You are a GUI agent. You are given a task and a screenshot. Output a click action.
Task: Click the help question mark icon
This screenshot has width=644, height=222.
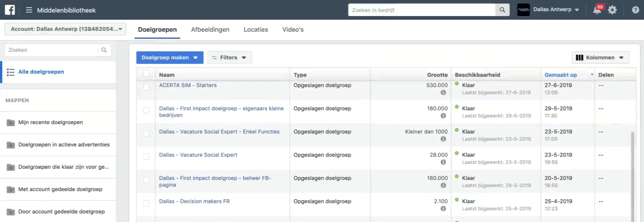pos(635,10)
